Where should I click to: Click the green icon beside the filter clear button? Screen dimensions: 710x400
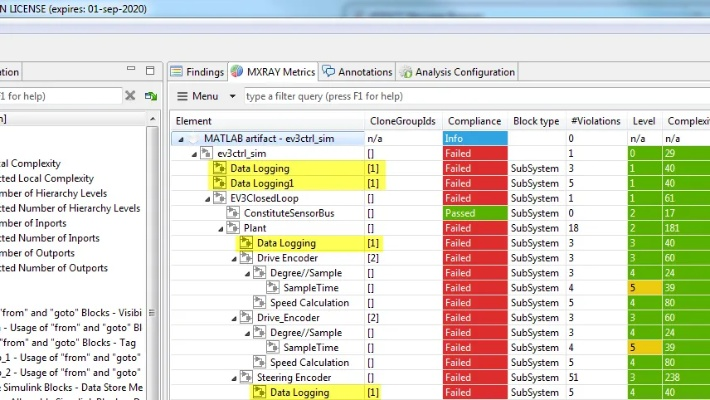pyautogui.click(x=151, y=96)
